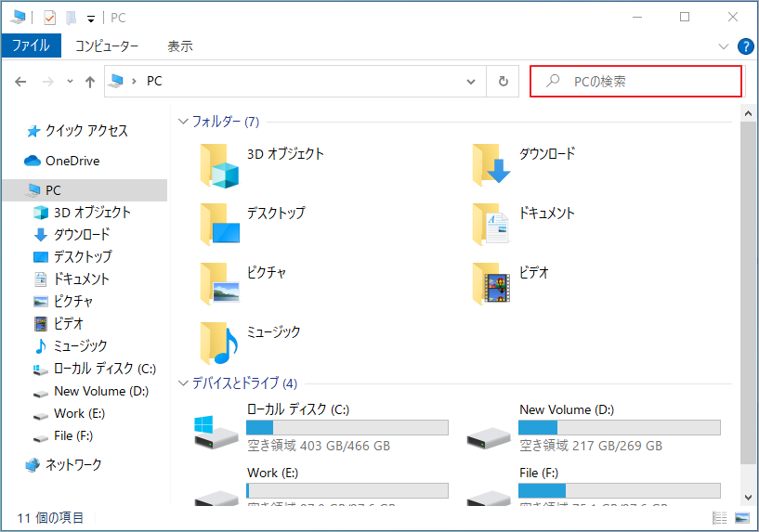Click 空き領域 217 GB/269 GB text
Image resolution: width=759 pixels, height=532 pixels.
(x=591, y=446)
